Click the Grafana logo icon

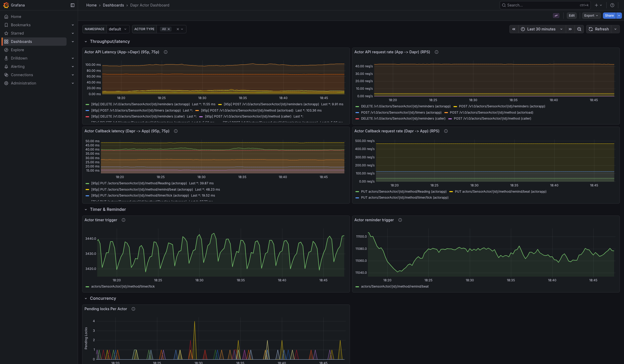pos(6,5)
